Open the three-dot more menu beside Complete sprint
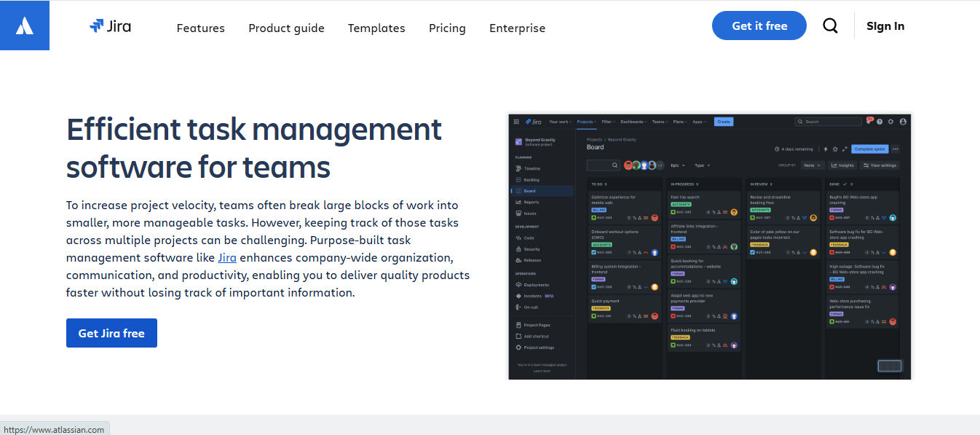 tap(896, 149)
